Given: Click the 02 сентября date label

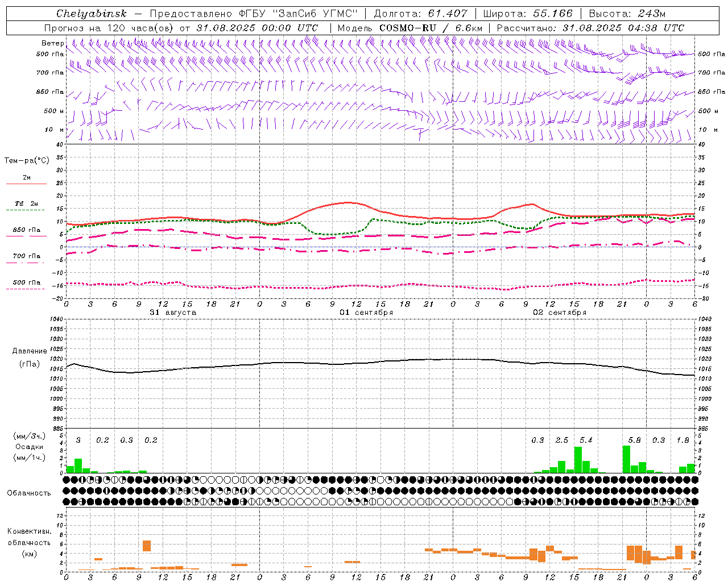Looking at the screenshot, I should click(x=560, y=313).
